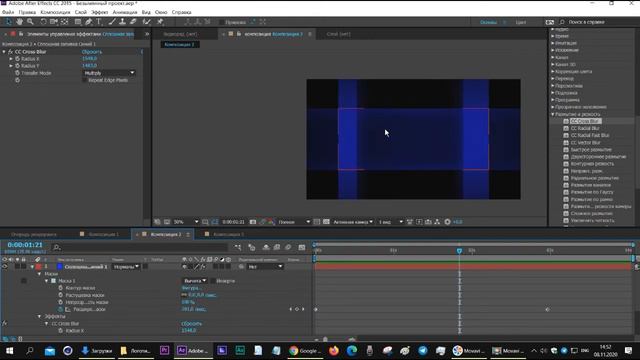
Task: Click the layer blue label color swatch
Action: [60, 267]
